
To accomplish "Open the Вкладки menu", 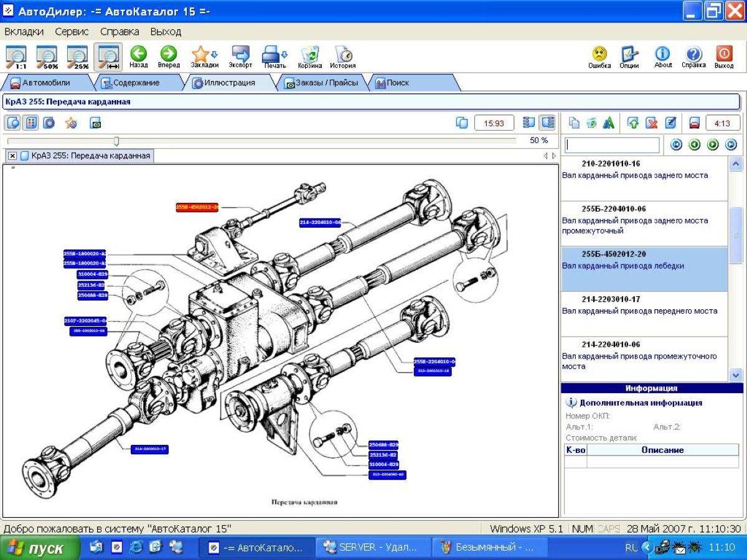I will 24,31.
